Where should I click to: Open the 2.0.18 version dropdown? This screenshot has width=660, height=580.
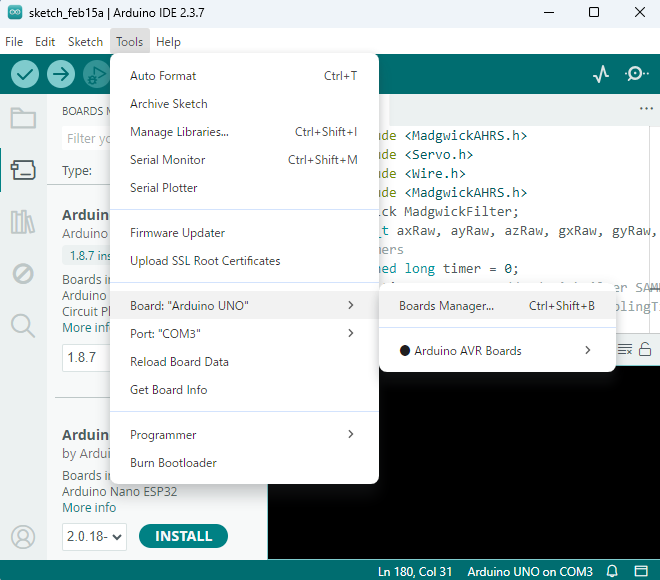point(94,537)
